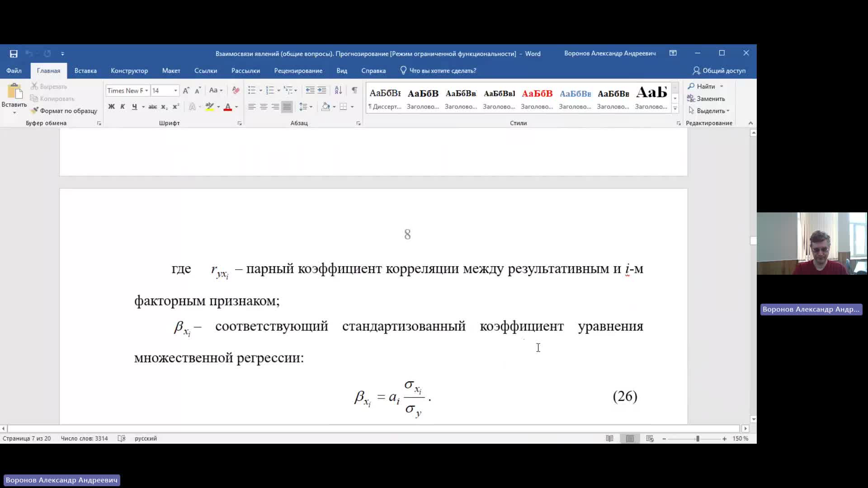Open the Quick Access Toolbar customize arrow
The width and height of the screenshot is (868, 488).
pos(62,54)
